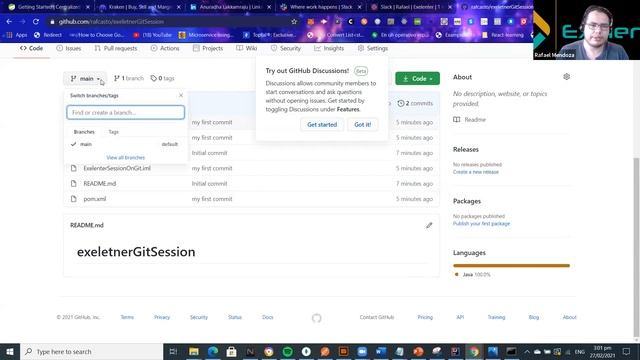Open the Java 100.0% language link
The image size is (640, 360).
click(x=472, y=275)
